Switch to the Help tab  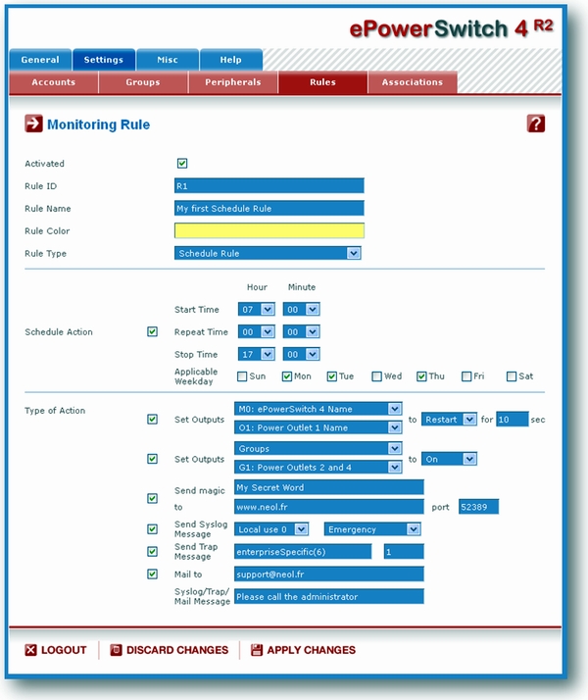[230, 60]
